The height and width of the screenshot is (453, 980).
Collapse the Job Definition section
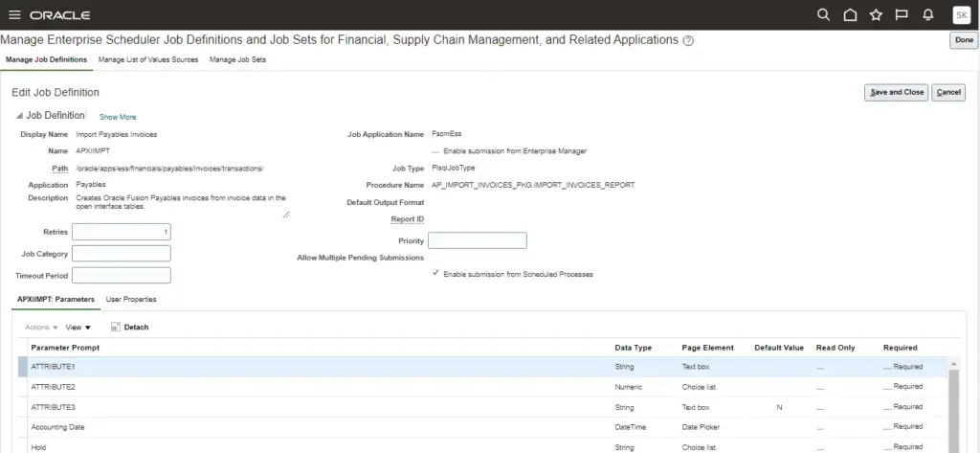19,116
